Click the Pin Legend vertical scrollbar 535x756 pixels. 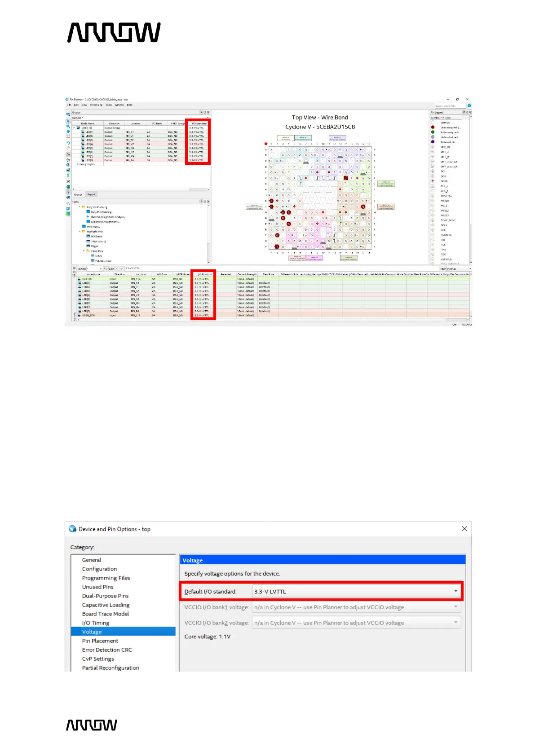tap(471, 189)
